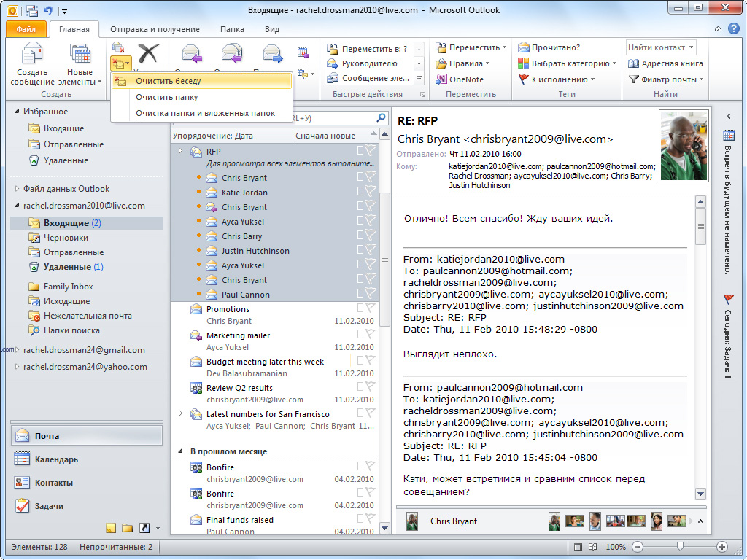Click the Delete X icon in ribbon
747x560 pixels.
point(148,53)
